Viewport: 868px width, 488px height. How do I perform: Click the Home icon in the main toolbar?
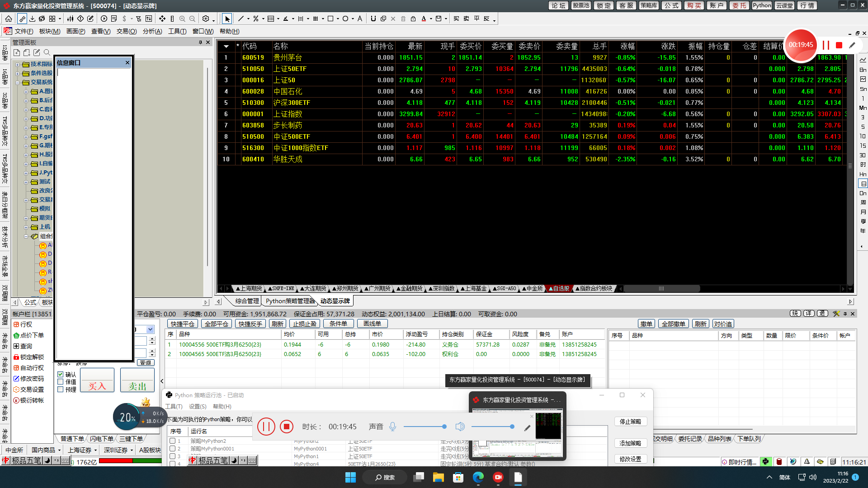pyautogui.click(x=9, y=19)
